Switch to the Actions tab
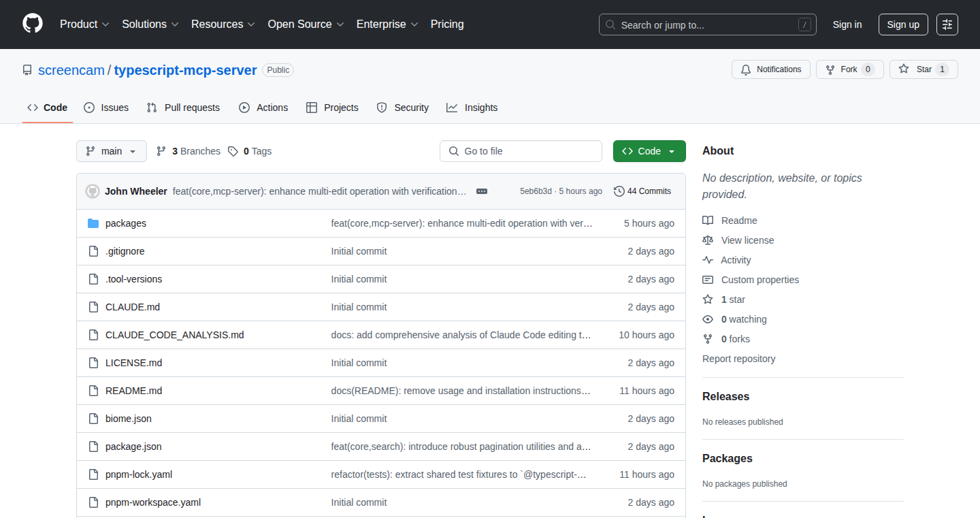 tap(263, 108)
